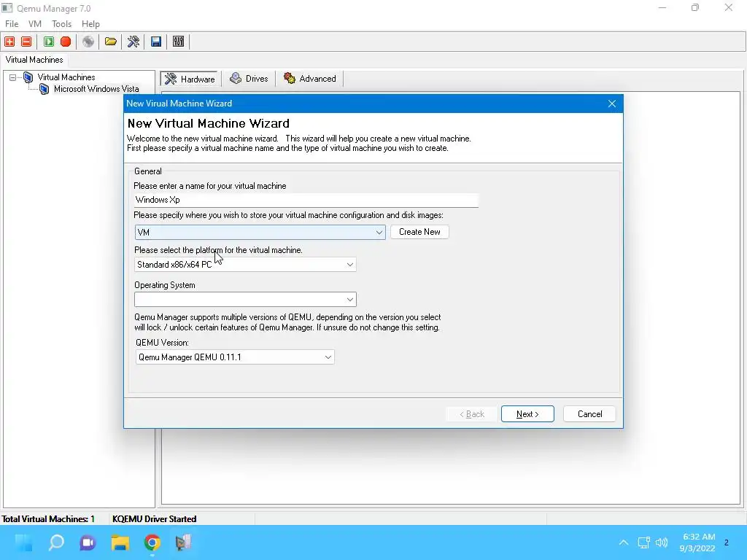Viewport: 747px width, 560px height.
Task: Click the Virtual Machines root monitor icon
Action: 28,77
